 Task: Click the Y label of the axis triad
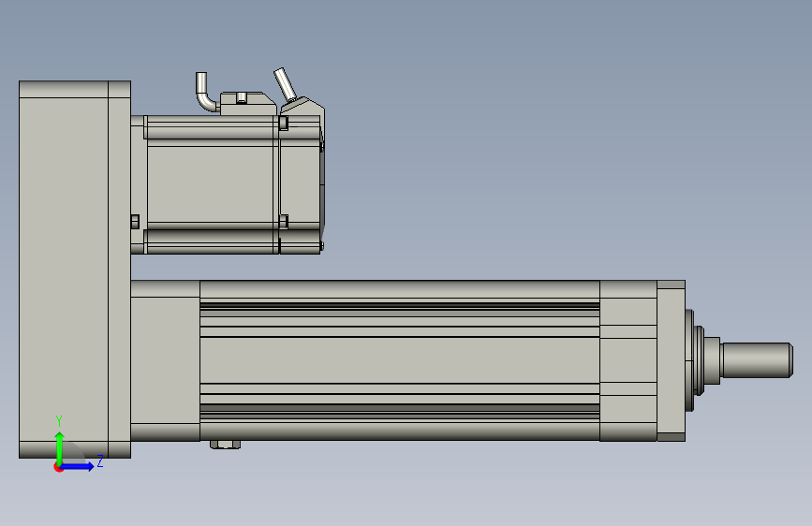point(59,421)
